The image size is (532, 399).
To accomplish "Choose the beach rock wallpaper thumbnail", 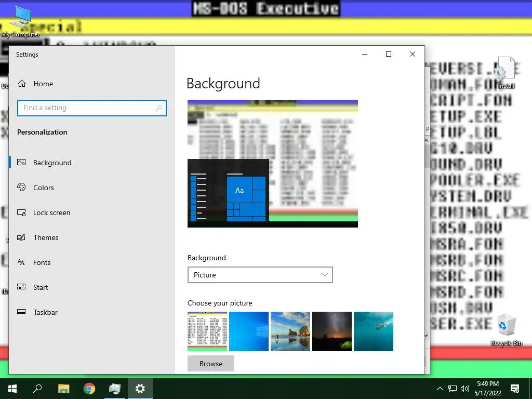I will pyautogui.click(x=290, y=331).
